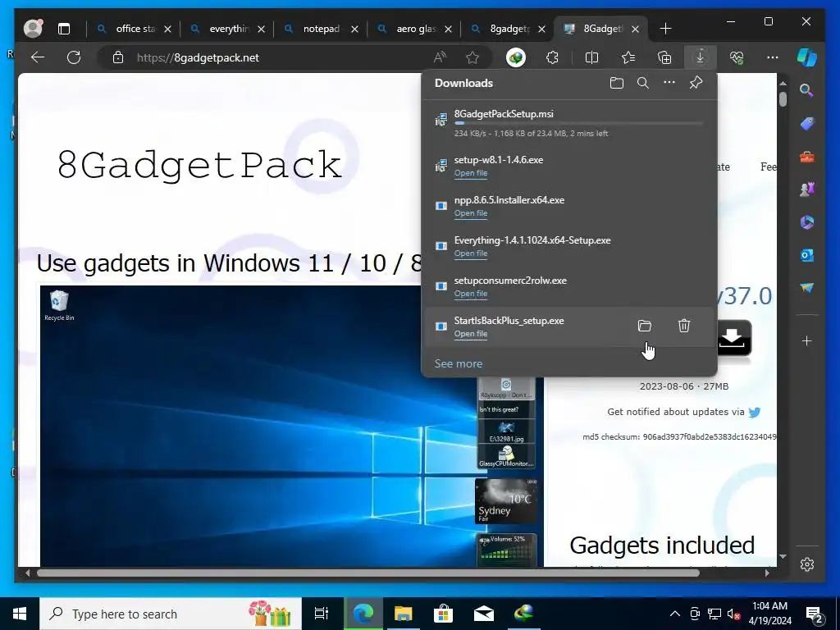Open the sidebar Games chess icon
This screenshot has width=840, height=630.
(807, 189)
